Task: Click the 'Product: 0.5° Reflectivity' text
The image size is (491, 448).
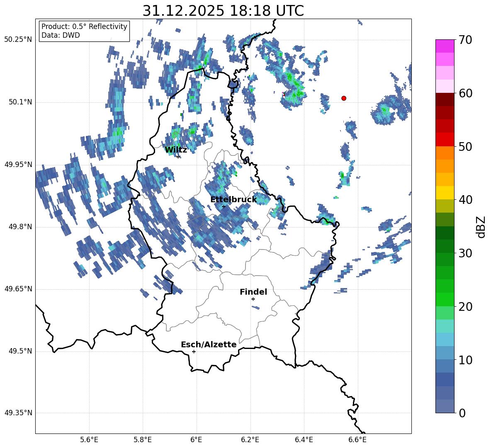Action: [x=84, y=27]
